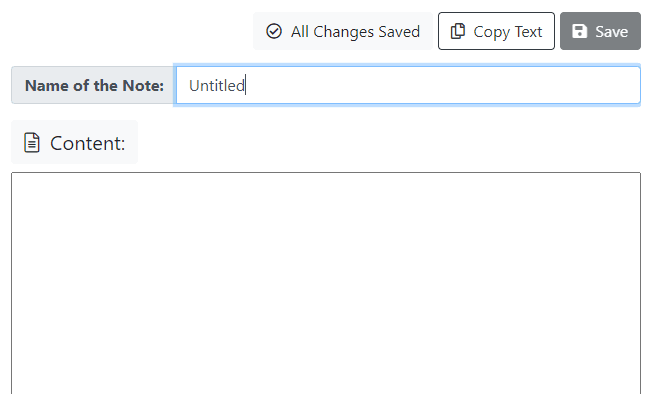The image size is (651, 394).
Task: Click the first line of the content editor
Action: point(326,185)
